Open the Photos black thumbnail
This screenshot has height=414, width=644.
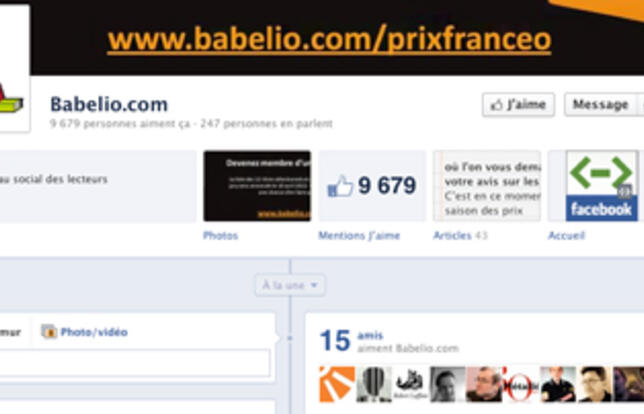(257, 186)
